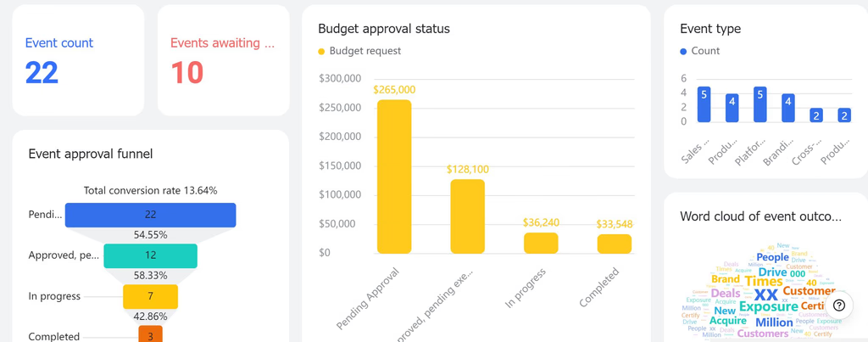The height and width of the screenshot is (342, 868).
Task: Click the $33,548 Completed bar
Action: point(615,244)
